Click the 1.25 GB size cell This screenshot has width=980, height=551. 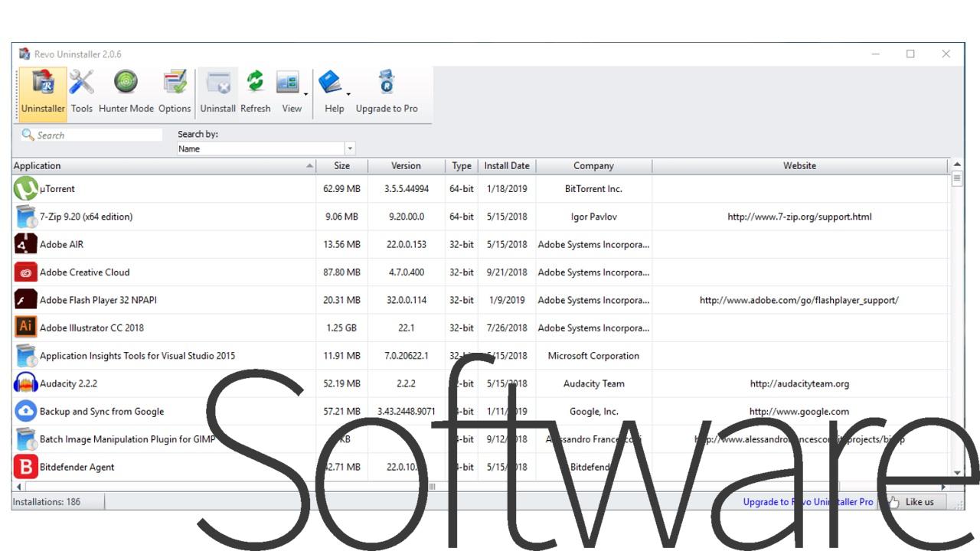[341, 328]
